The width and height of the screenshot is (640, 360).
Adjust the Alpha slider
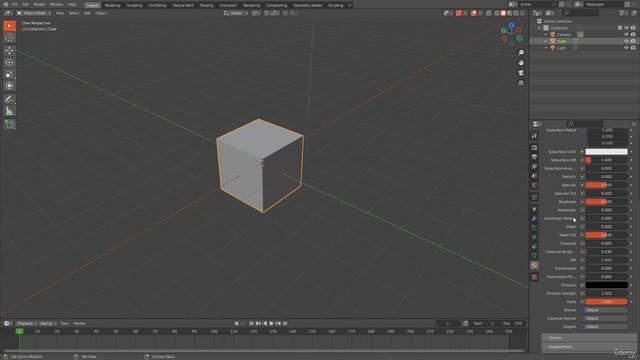coord(607,302)
